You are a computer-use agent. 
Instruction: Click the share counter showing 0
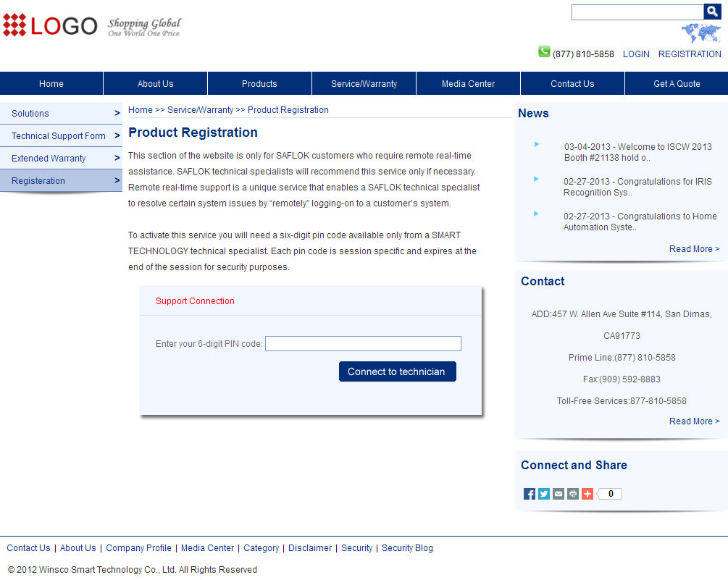click(x=610, y=494)
